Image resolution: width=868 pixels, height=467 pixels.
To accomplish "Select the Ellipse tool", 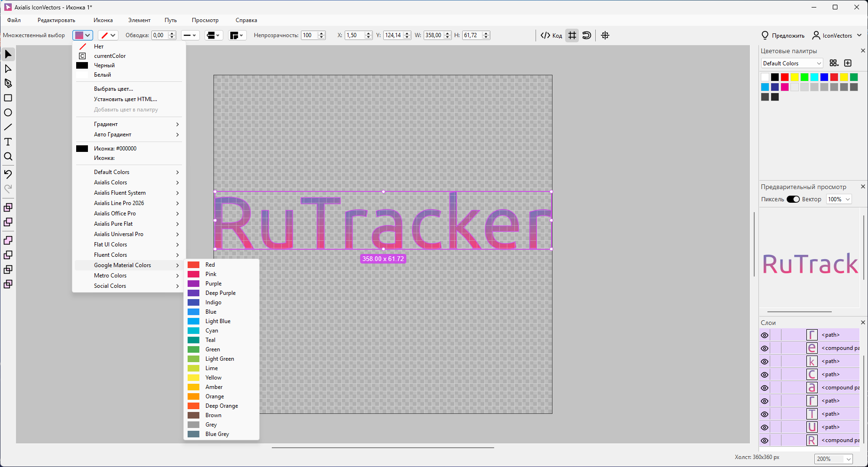I will 8,113.
